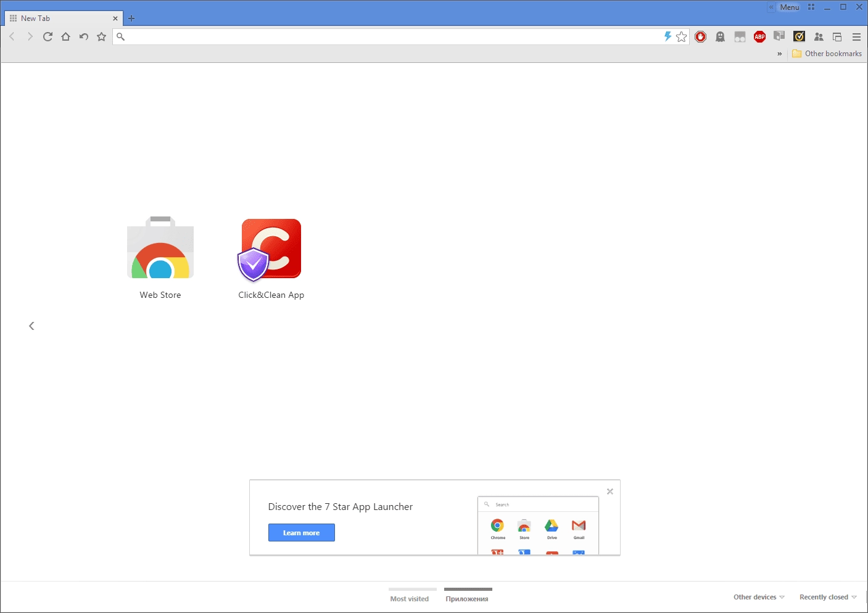Open the red stop-hand blocker extension
868x613 pixels.
tap(700, 37)
